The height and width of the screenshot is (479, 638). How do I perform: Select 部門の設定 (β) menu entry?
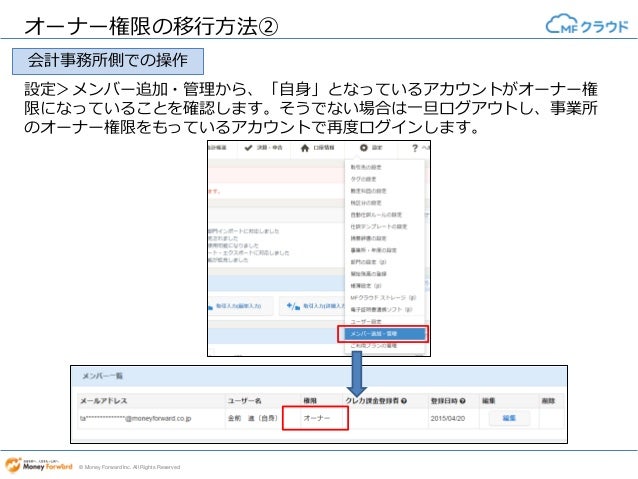[368, 262]
